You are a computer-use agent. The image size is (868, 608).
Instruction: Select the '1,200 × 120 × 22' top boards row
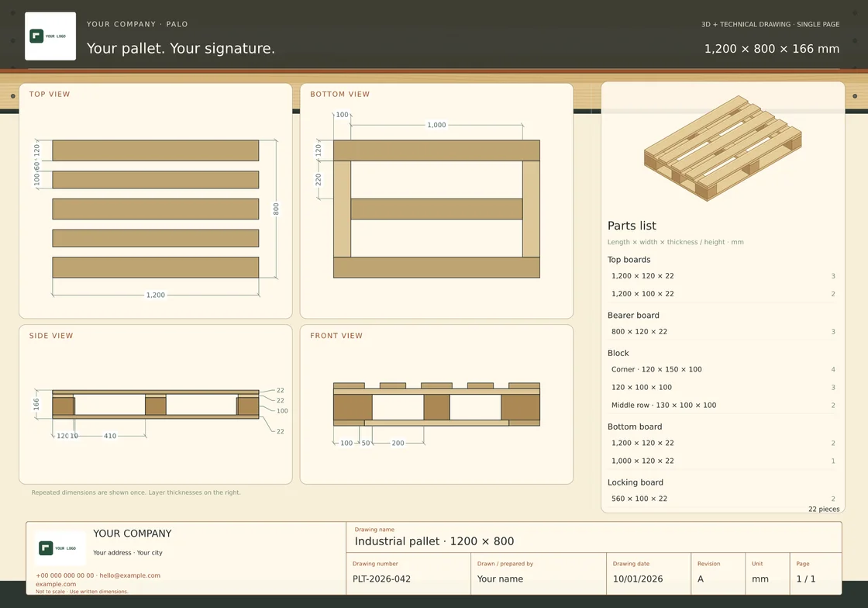pyautogui.click(x=722, y=276)
